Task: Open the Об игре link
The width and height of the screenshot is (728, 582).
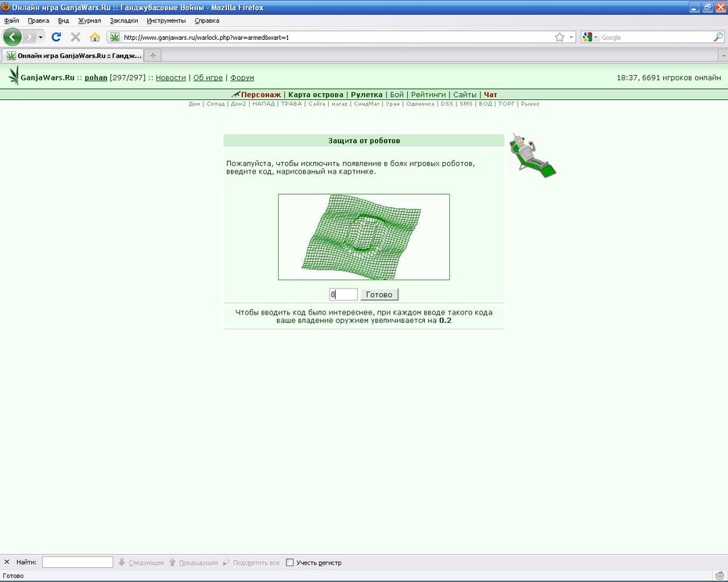Action: pyautogui.click(x=208, y=77)
